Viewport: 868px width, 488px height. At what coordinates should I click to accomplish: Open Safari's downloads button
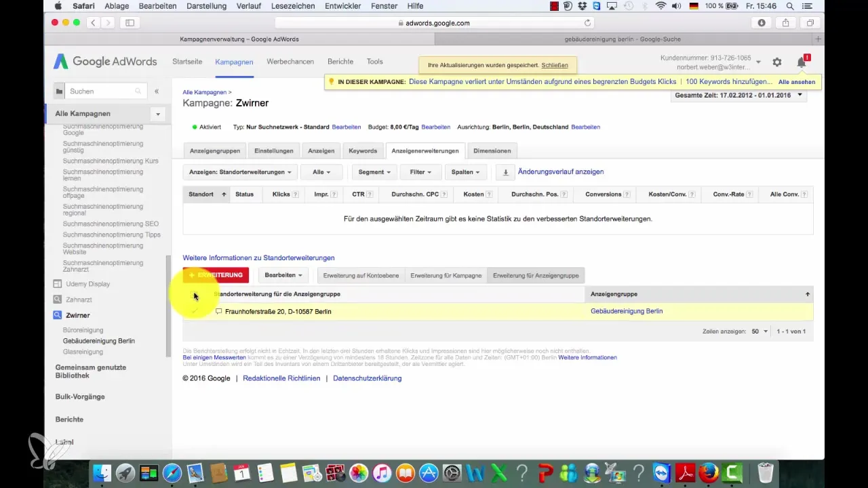pos(762,22)
